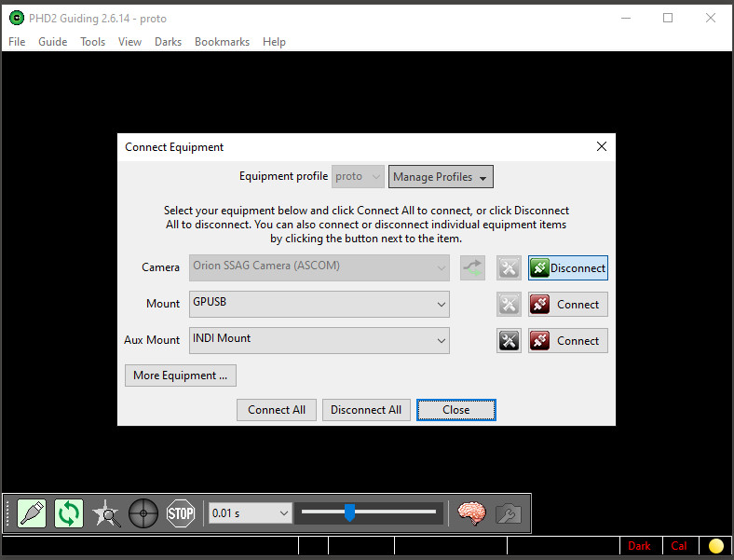
Task: Click the Mount Connect button
Action: [x=568, y=305]
